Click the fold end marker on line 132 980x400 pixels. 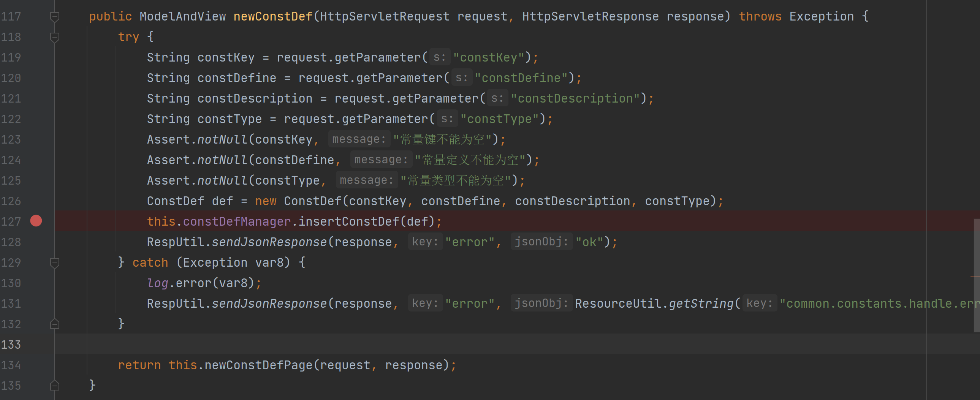click(54, 324)
